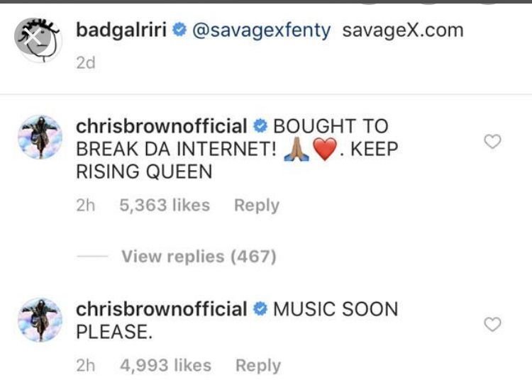This screenshot has width=532, height=392.
Task: Click savageX.com caption text
Action: pos(403,30)
